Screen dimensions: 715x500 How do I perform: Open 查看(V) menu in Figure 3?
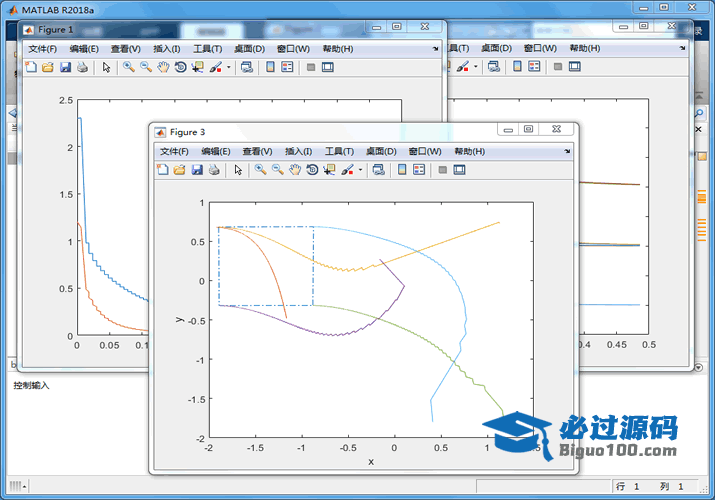tap(257, 151)
